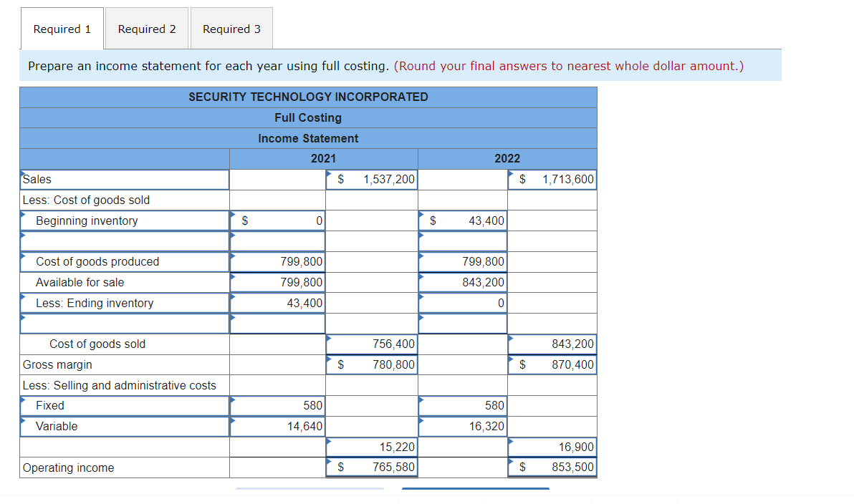The width and height of the screenshot is (854, 504).
Task: Click the 2022 Gross margin cell showing 870,400
Action: click(x=552, y=364)
